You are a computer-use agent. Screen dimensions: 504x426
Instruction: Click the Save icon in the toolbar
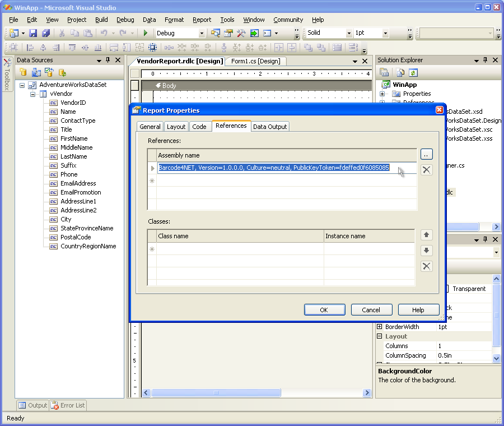click(33, 33)
